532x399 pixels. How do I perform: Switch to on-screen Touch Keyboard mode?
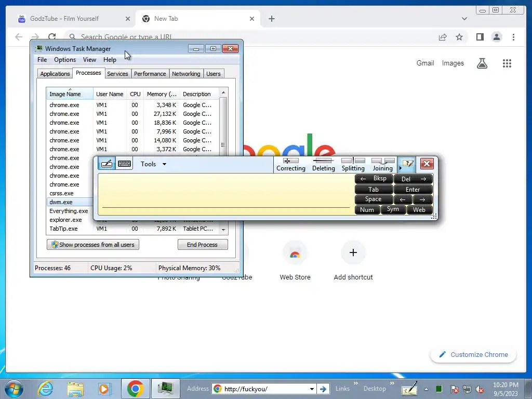pos(124,164)
